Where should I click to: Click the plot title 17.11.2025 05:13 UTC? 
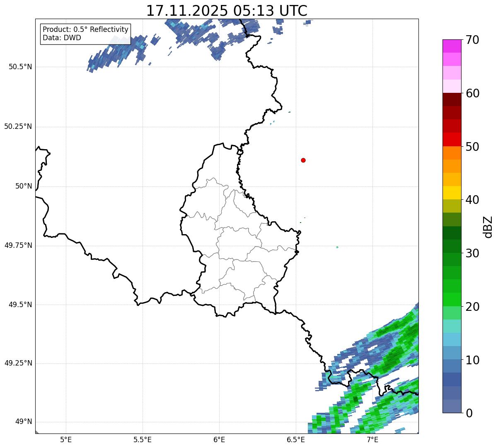point(227,11)
